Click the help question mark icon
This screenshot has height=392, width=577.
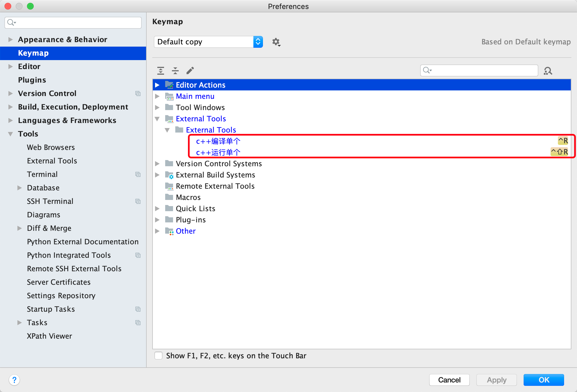(x=14, y=380)
